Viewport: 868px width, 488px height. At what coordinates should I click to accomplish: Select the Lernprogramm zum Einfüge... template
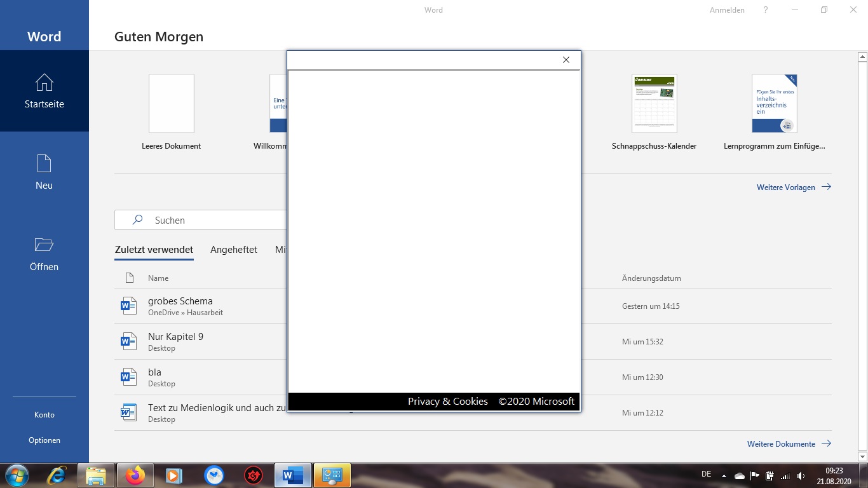coord(775,104)
